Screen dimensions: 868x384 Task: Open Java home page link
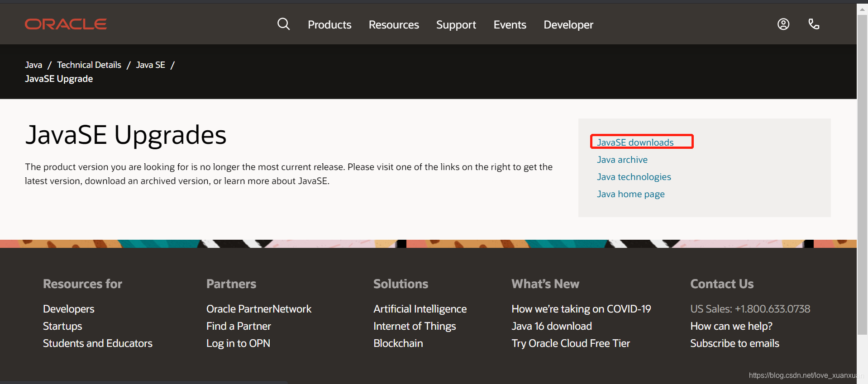point(630,194)
